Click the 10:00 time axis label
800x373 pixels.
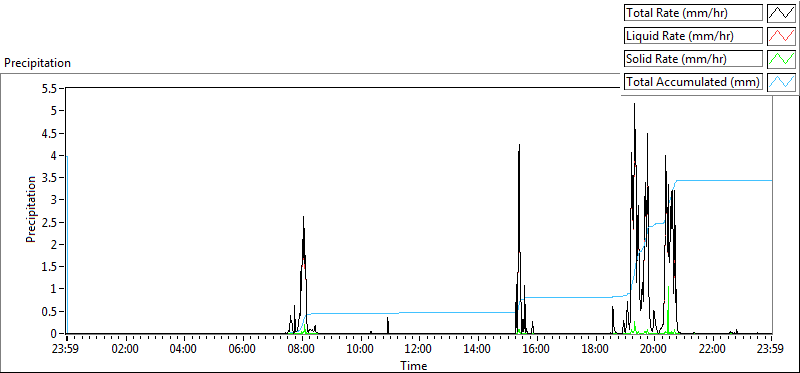tap(360, 350)
